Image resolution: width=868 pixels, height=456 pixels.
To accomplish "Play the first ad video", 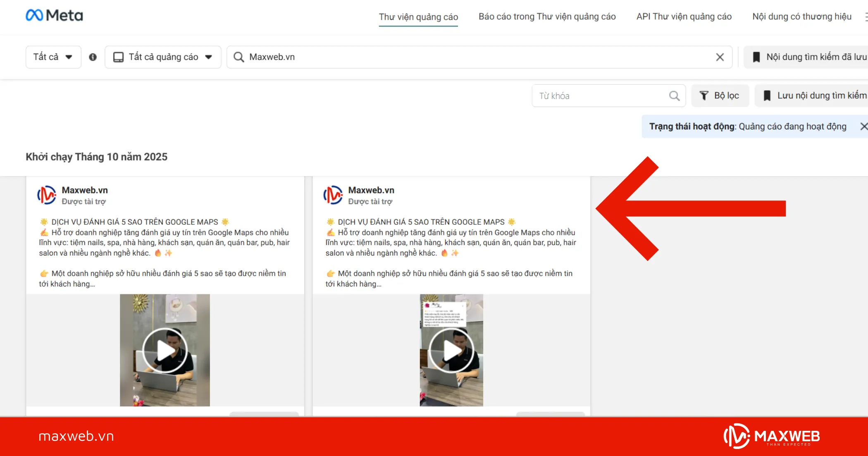I will pos(165,351).
